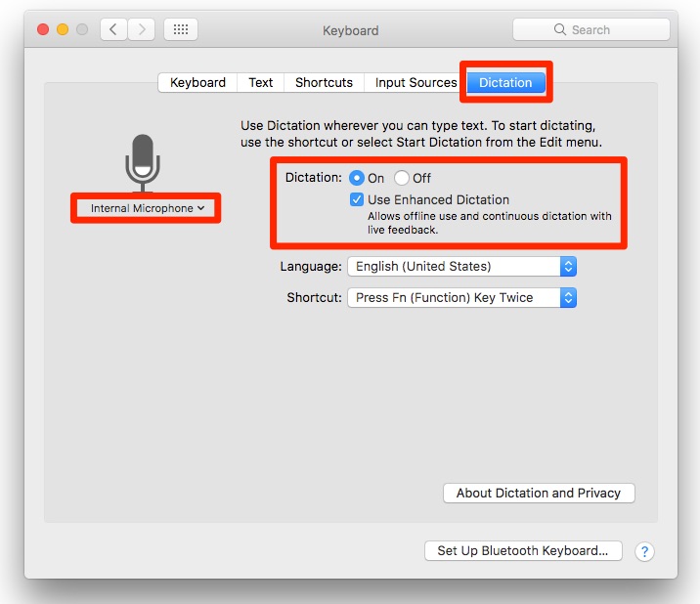Minimize the Keyboard window
The height and width of the screenshot is (604, 700).
coord(63,29)
